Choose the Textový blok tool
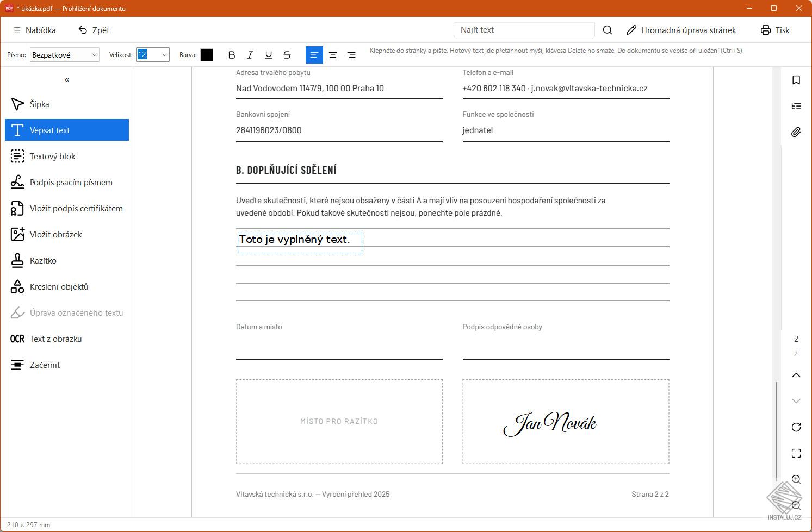 [67, 156]
